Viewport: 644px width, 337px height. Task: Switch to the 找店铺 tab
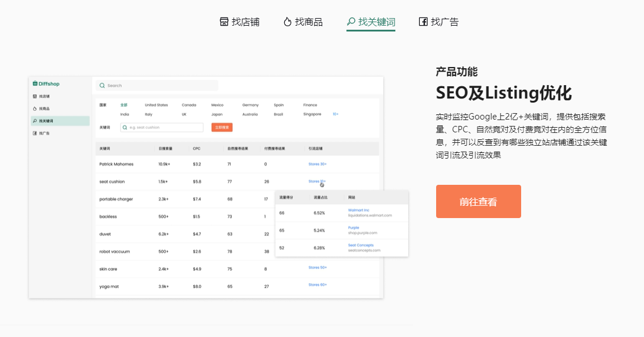pos(240,22)
